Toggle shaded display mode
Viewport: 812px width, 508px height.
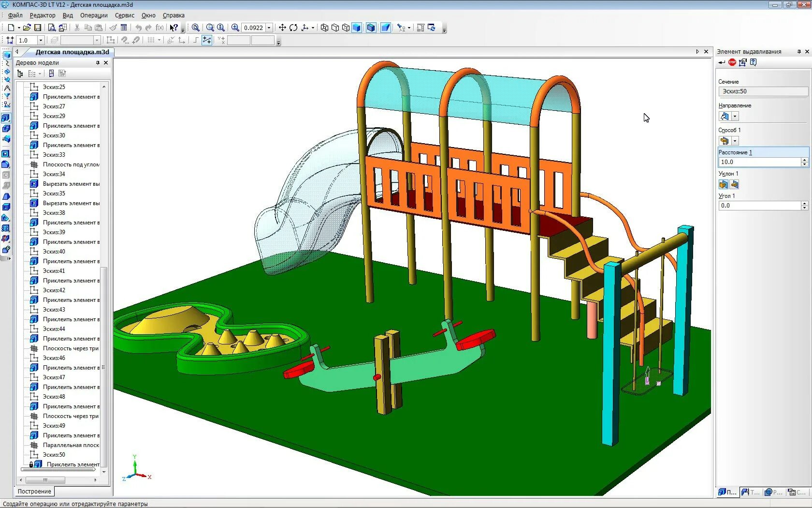357,28
